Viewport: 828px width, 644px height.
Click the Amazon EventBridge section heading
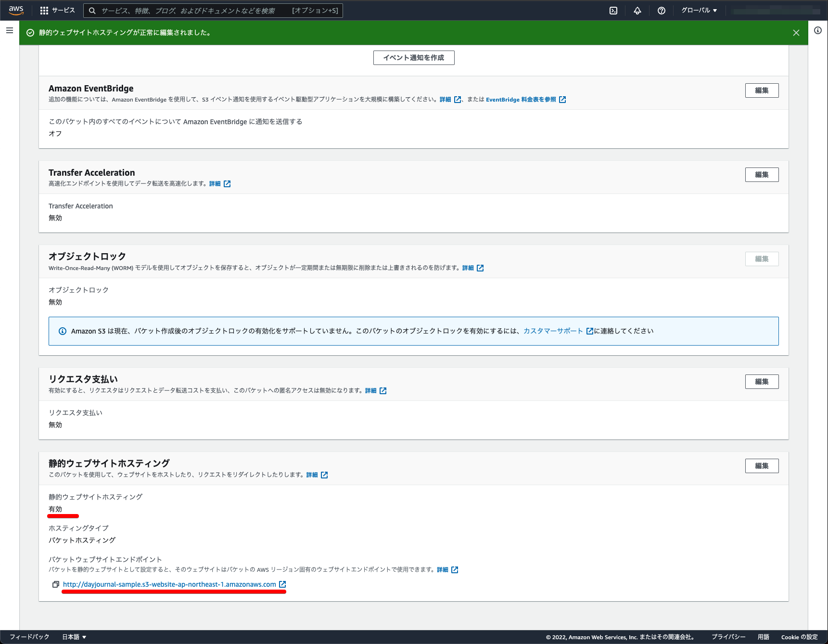pyautogui.click(x=91, y=89)
